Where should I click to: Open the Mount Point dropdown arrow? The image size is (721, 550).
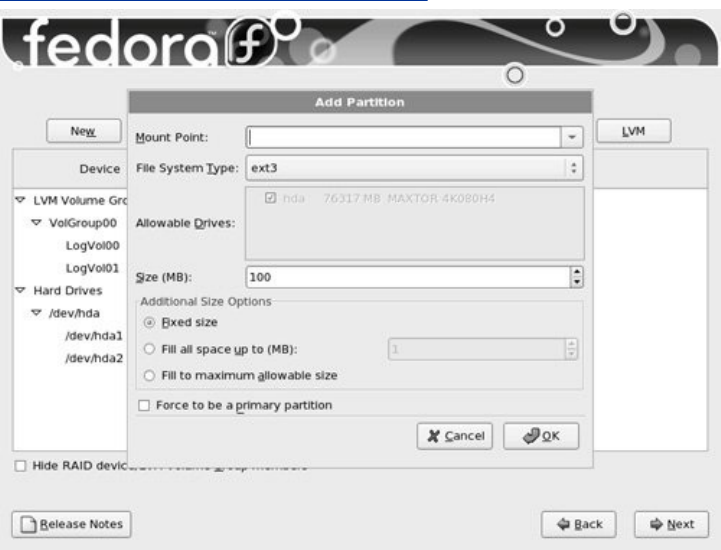pyautogui.click(x=572, y=137)
